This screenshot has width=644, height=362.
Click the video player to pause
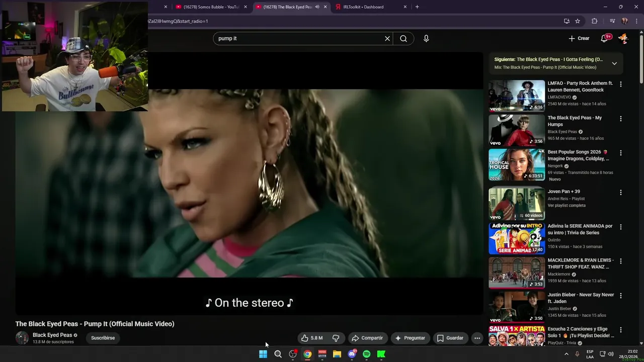[x=249, y=184]
